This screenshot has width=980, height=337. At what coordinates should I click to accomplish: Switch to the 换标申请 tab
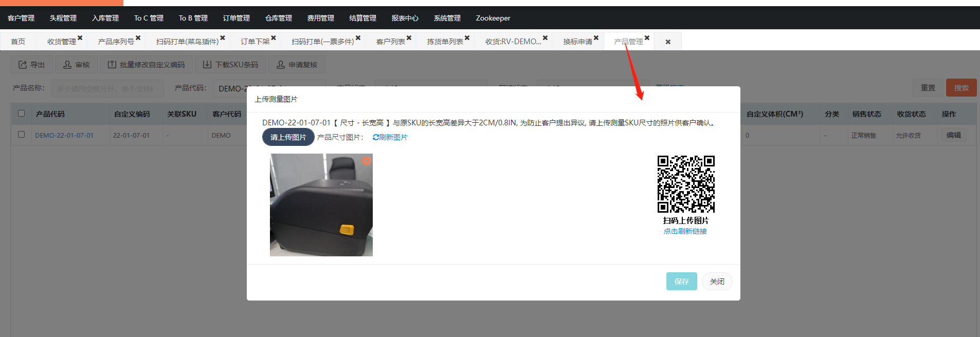pyautogui.click(x=577, y=42)
